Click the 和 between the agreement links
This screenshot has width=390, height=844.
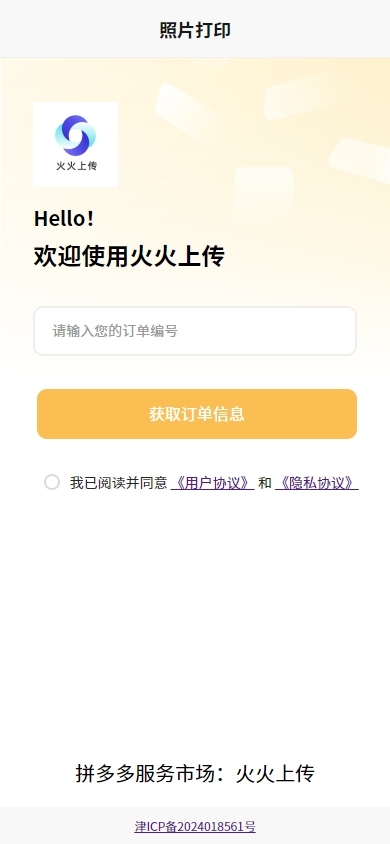[x=265, y=483]
